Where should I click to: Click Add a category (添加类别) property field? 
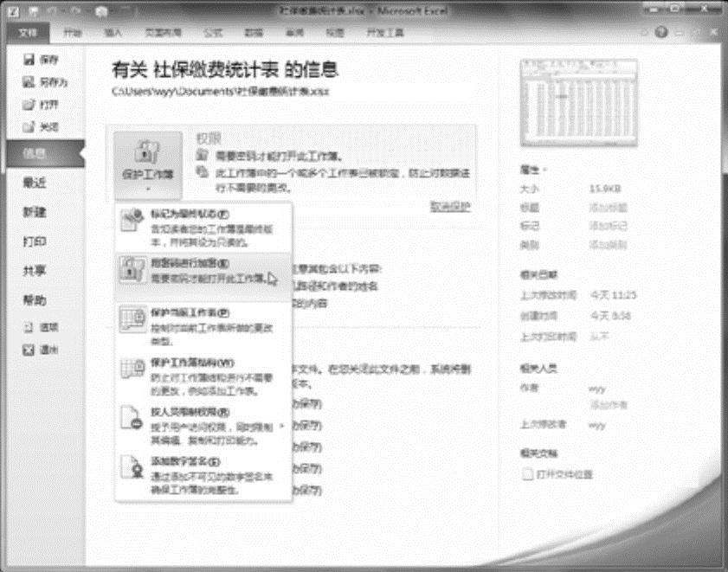609,245
